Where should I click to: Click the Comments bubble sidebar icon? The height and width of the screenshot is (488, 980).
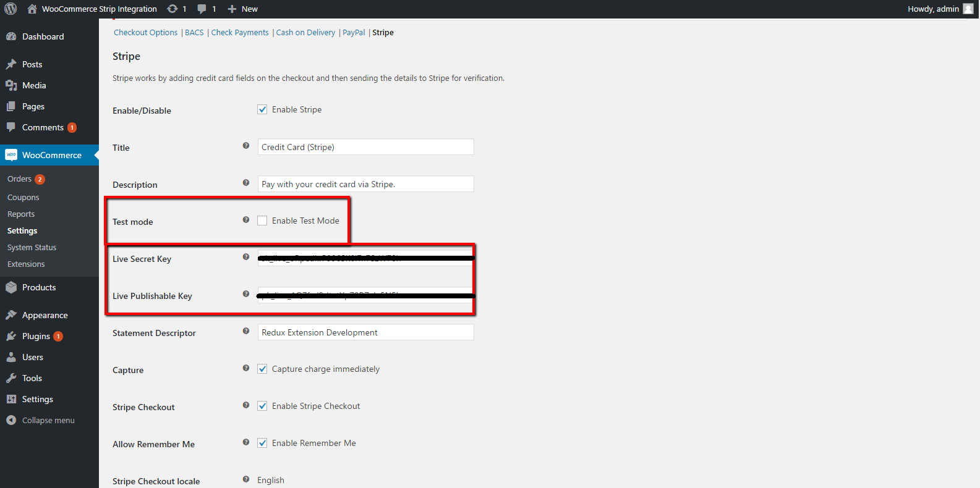[11, 127]
